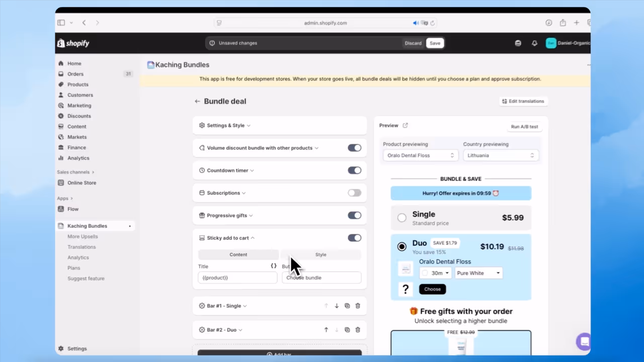Open Product previewing dropdown
This screenshot has width=644, height=362.
click(421, 155)
